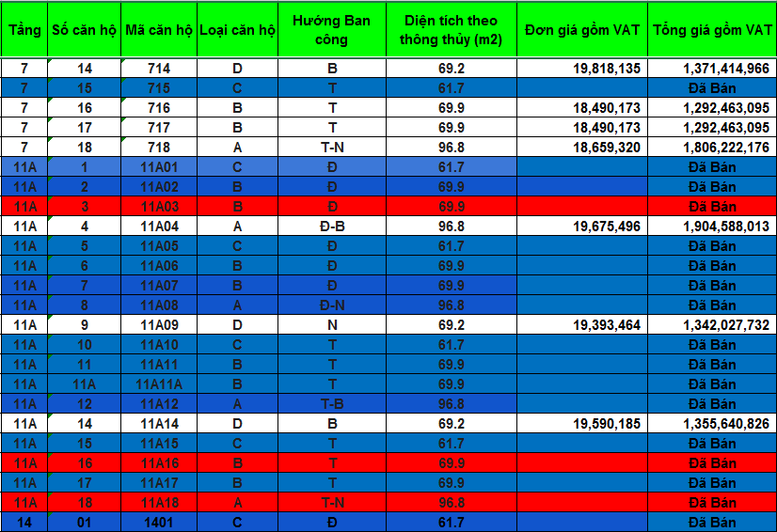Click 'Đã Bán' in row 11A16

[712, 463]
